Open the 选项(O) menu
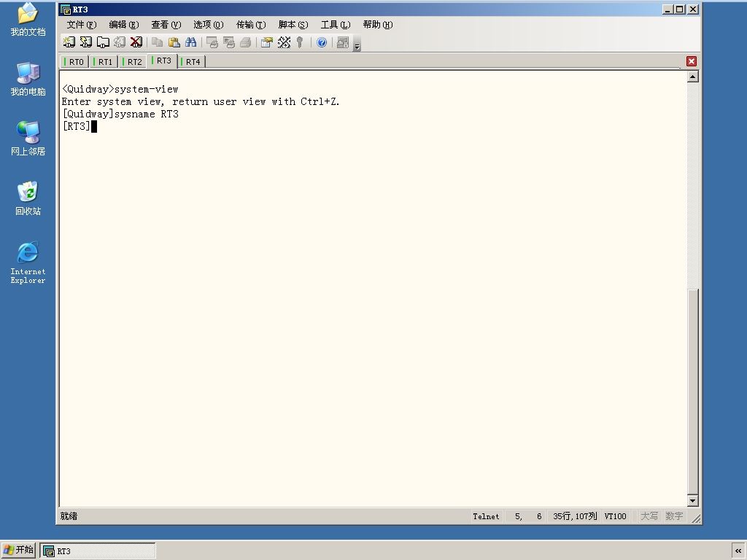The height and width of the screenshot is (560, 747). pos(209,25)
